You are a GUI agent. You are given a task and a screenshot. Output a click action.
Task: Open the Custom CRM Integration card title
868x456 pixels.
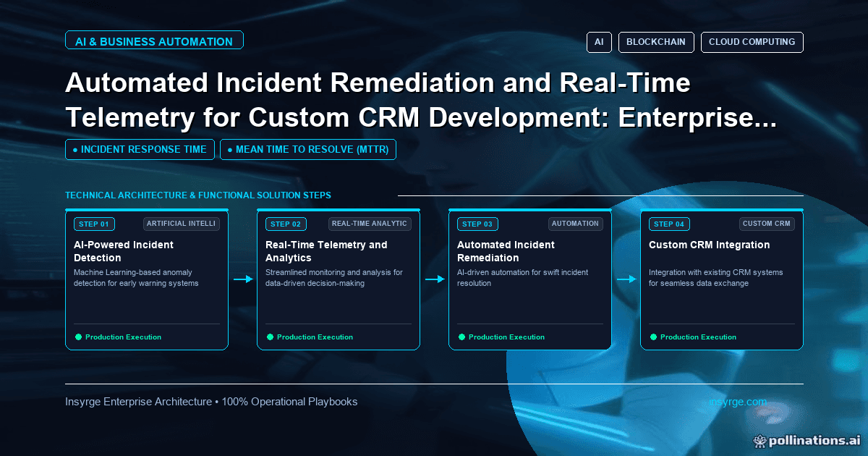point(710,245)
